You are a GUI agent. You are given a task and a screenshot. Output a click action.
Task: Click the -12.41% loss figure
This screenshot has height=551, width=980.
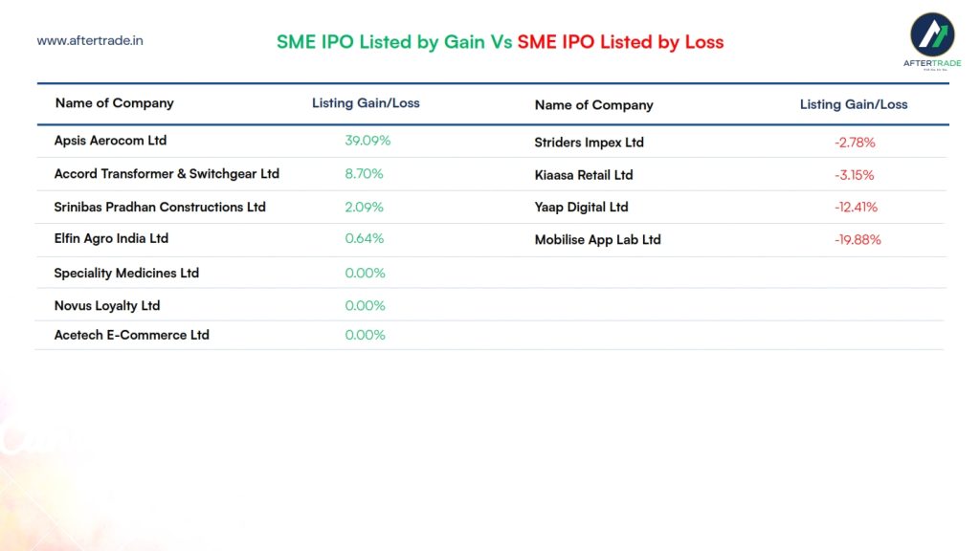[856, 208]
